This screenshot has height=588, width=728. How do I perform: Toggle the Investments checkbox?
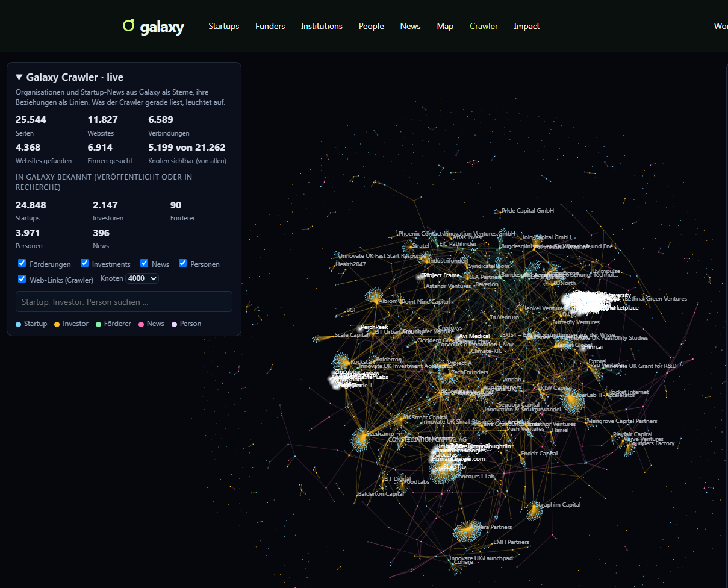pos(85,263)
